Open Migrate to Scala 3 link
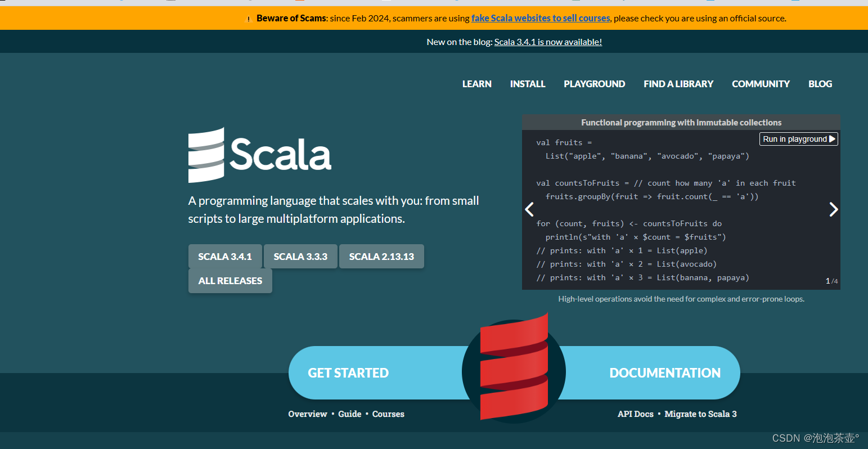Image resolution: width=868 pixels, height=449 pixels. [700, 414]
